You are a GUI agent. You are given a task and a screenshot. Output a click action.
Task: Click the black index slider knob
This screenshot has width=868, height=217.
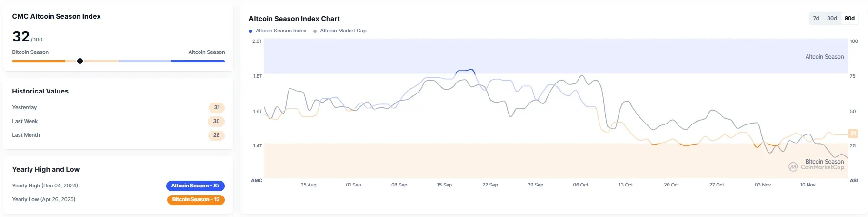pyautogui.click(x=80, y=61)
